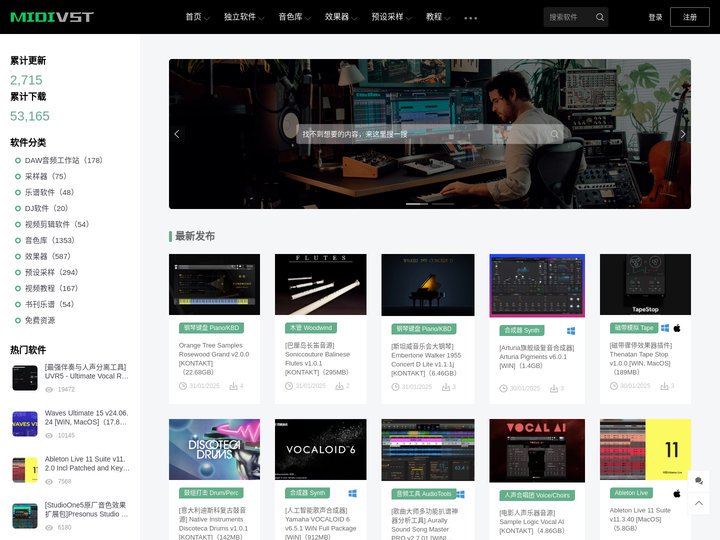Click the back-to-top arrow icon
This screenshot has width=720, height=540.
699,503
